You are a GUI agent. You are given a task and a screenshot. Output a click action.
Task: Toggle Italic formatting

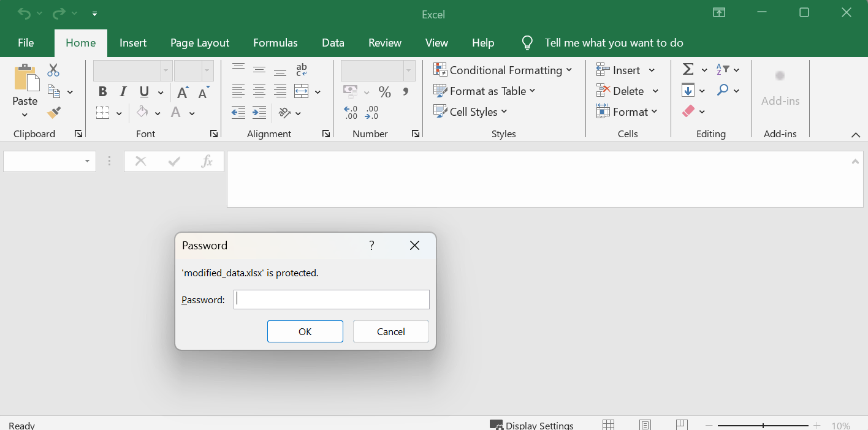123,92
